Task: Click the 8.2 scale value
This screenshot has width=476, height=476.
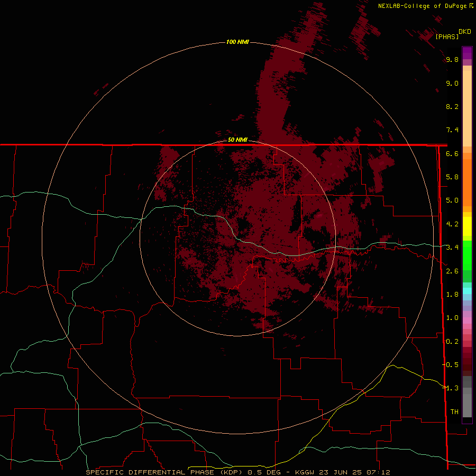Action: (x=452, y=106)
